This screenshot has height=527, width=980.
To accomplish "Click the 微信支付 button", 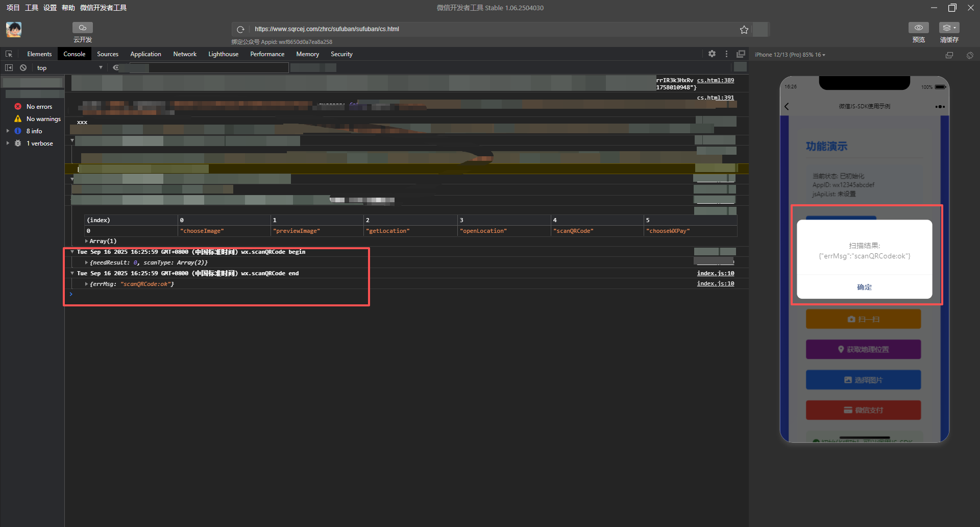I will [x=863, y=410].
